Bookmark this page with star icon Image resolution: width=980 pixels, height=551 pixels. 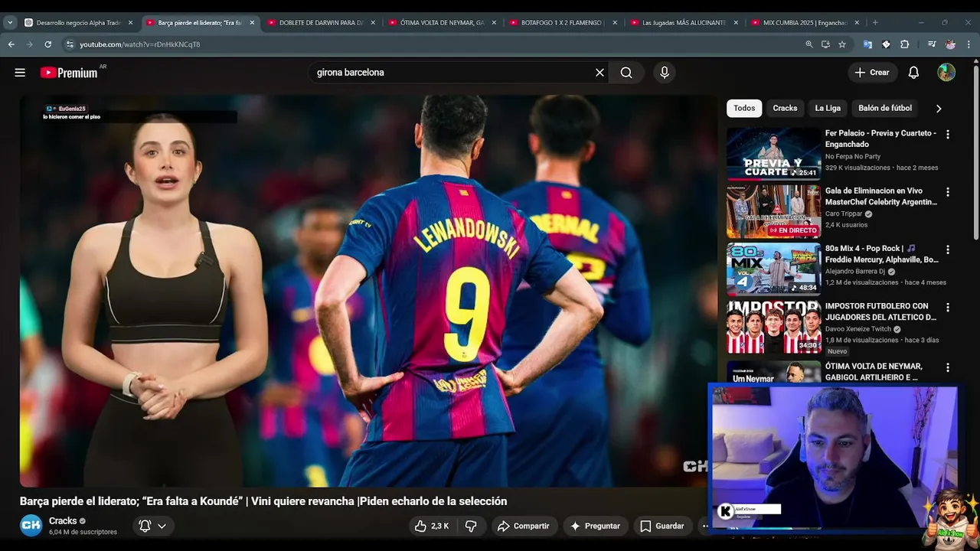(842, 44)
